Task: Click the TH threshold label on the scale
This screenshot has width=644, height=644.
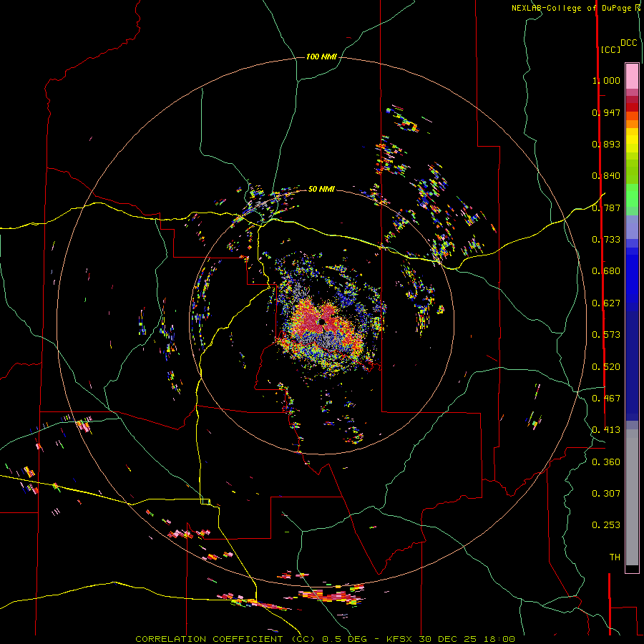Action: click(615, 557)
